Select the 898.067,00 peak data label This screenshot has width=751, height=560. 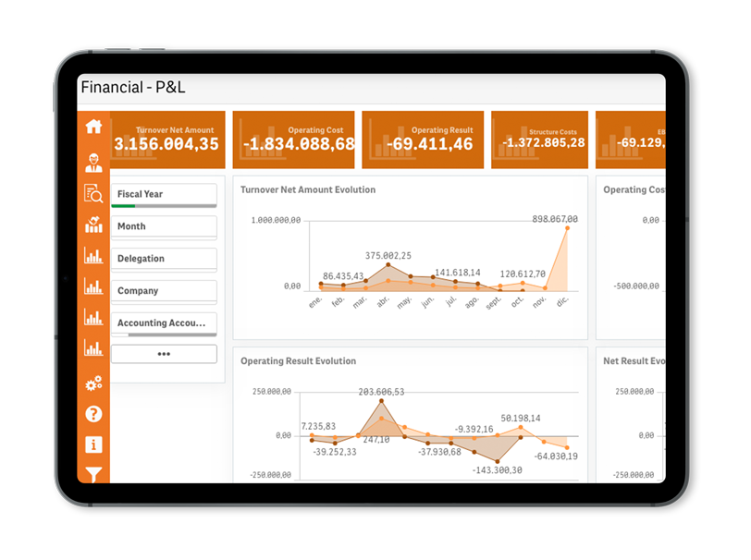tap(555, 219)
